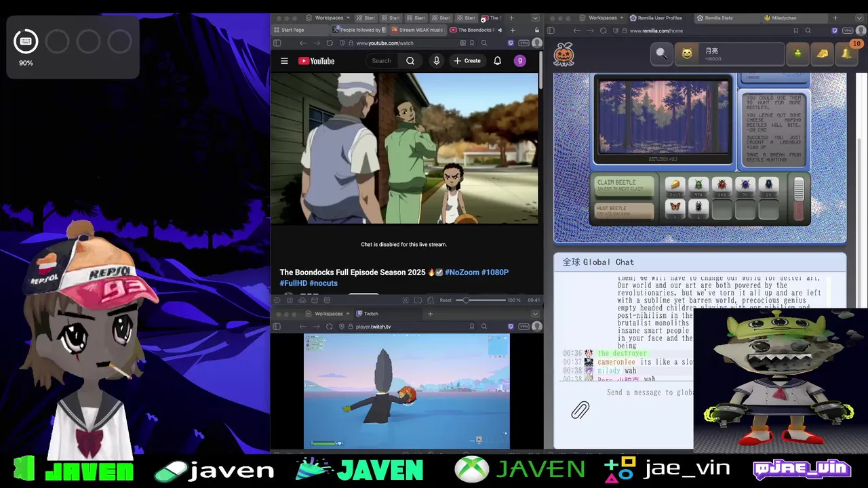868x488 pixels.
Task: Open a new tab in second tab row
Action: pyautogui.click(x=512, y=30)
